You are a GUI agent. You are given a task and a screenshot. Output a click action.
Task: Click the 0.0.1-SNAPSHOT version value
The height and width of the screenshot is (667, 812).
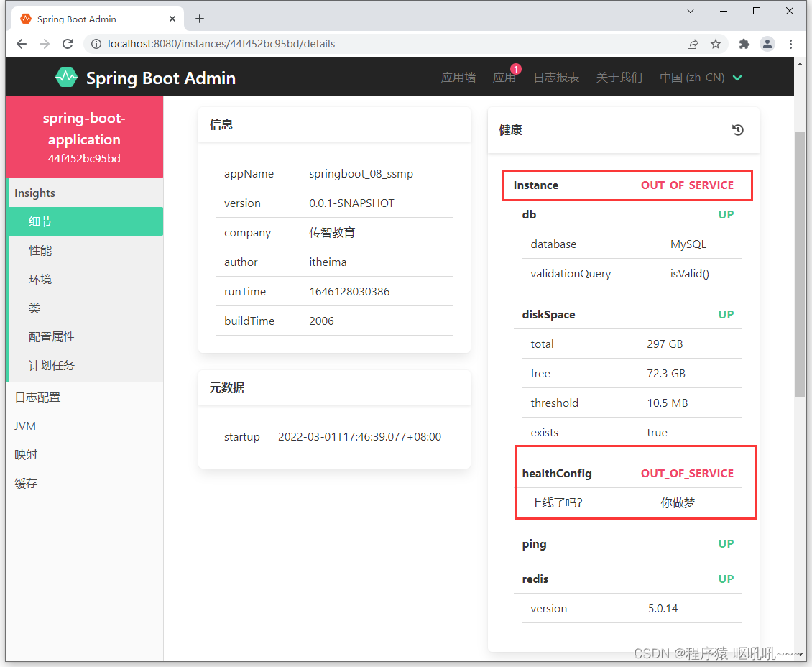click(351, 203)
